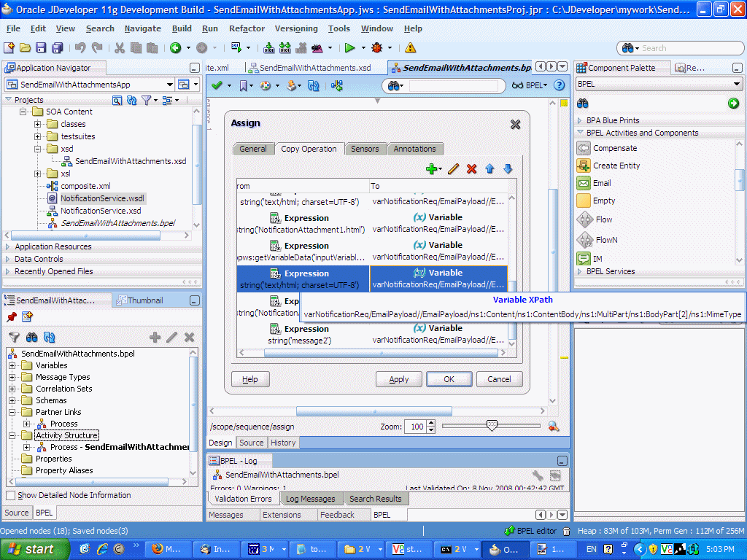This screenshot has width=747, height=560.
Task: Click the blue help question mark icon
Action: (x=560, y=85)
